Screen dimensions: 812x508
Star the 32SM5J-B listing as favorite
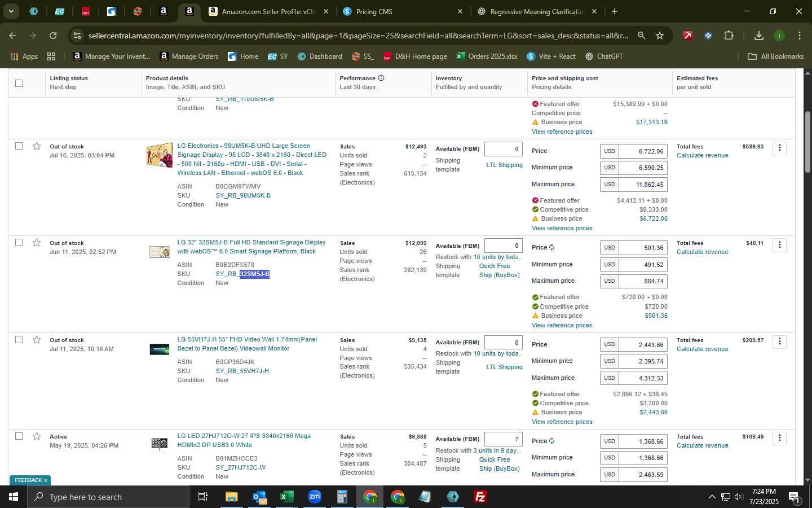point(37,243)
